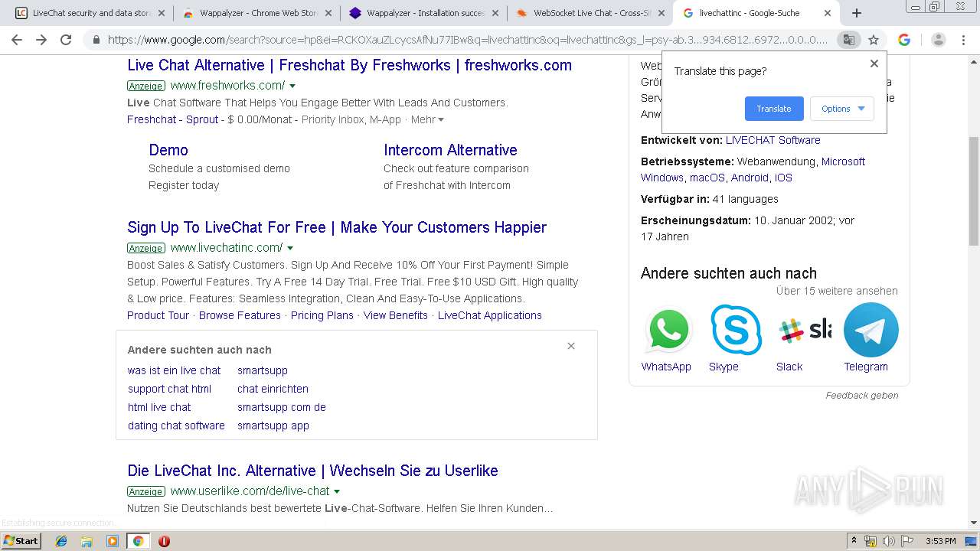The height and width of the screenshot is (551, 980).
Task: Close the Wappalyzer Chrome Web Store tab
Action: (x=328, y=13)
